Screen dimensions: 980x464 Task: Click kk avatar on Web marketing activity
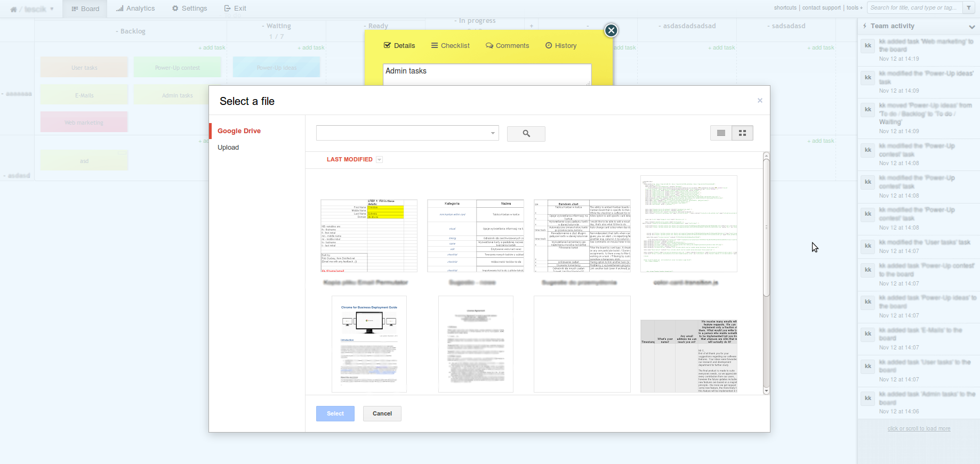[867, 46]
